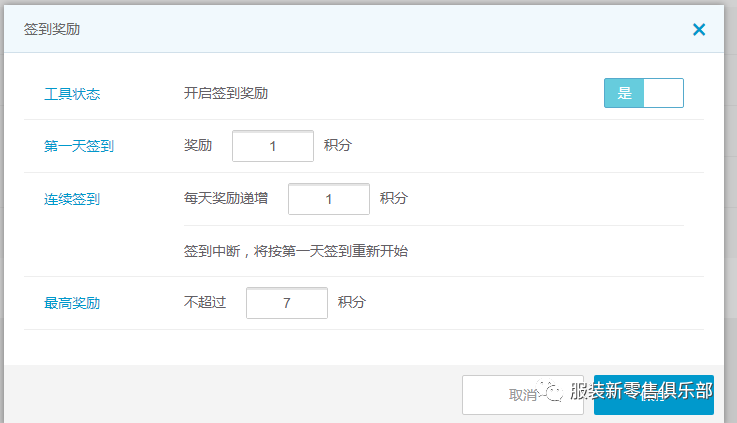Click the blue confirm button
This screenshot has height=423, width=737.
653,395
